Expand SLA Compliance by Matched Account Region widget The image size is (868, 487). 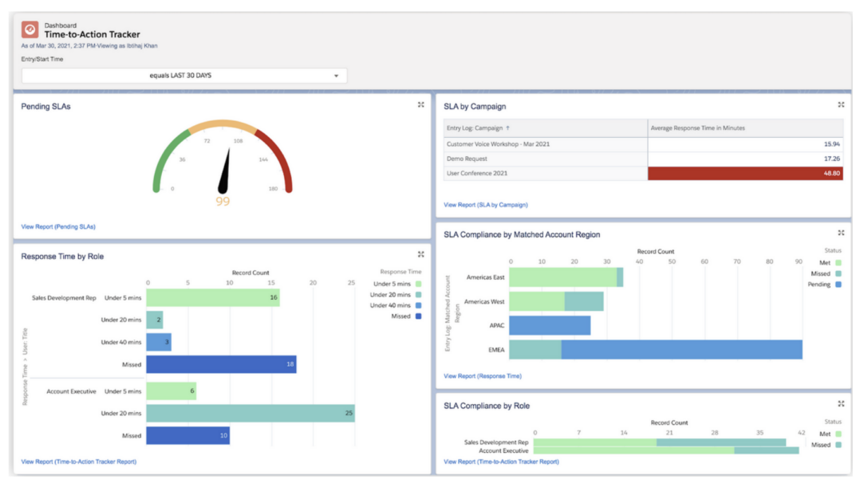click(x=841, y=233)
